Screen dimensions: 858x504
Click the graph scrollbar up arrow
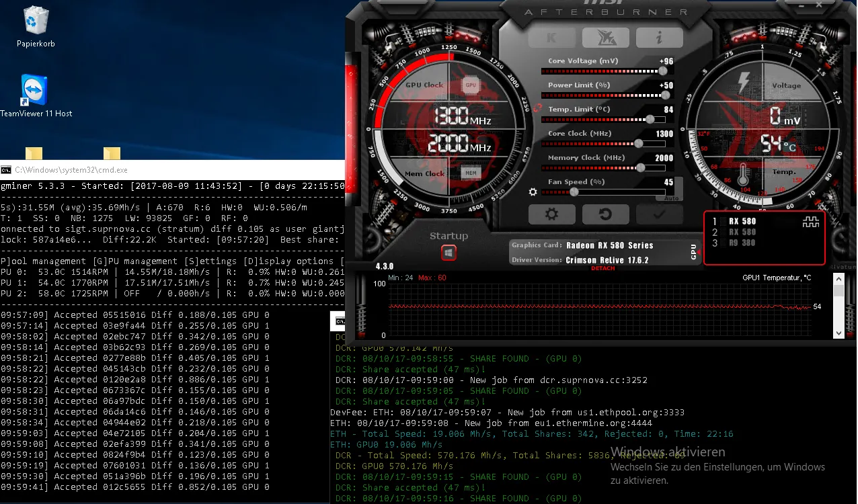pyautogui.click(x=838, y=278)
